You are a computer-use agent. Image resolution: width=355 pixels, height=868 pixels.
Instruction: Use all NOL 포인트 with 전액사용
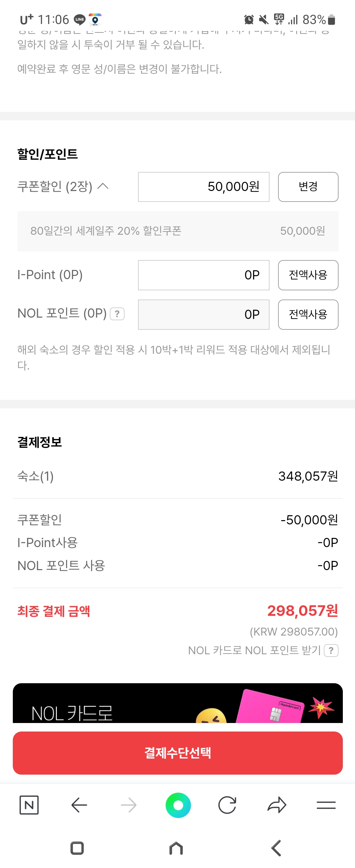click(x=308, y=314)
